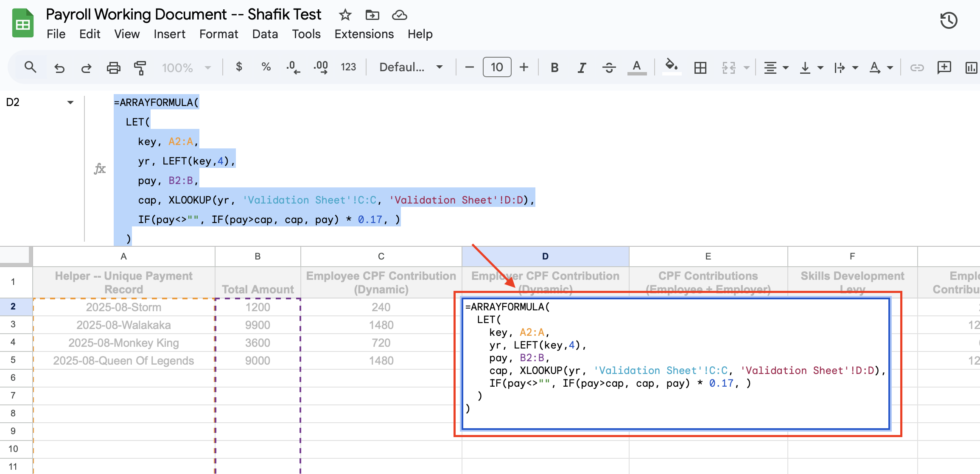Increase font size with plus button
Image resolution: width=980 pixels, height=474 pixels.
click(x=524, y=67)
